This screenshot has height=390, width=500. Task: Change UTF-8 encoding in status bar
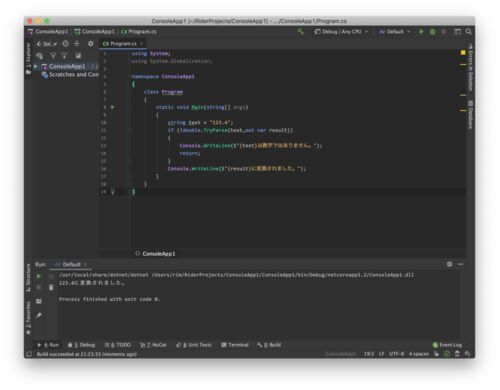396,354
